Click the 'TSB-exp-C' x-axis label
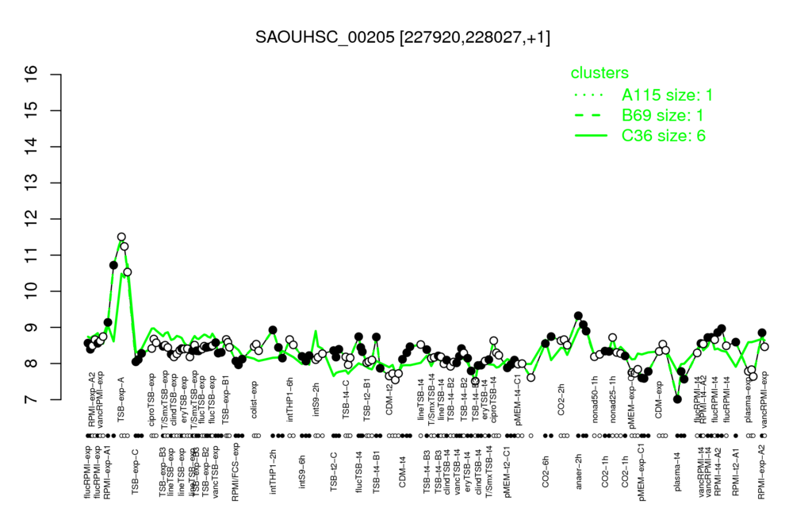 [135, 470]
